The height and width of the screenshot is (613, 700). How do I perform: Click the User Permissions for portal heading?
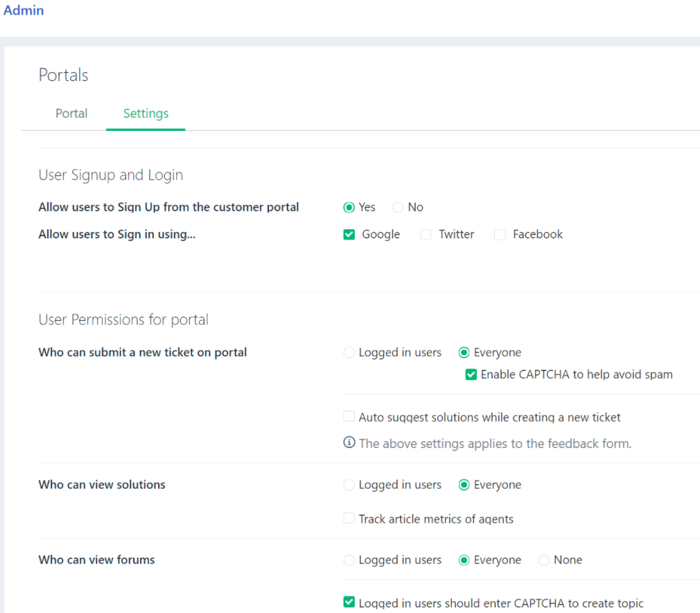click(x=123, y=319)
